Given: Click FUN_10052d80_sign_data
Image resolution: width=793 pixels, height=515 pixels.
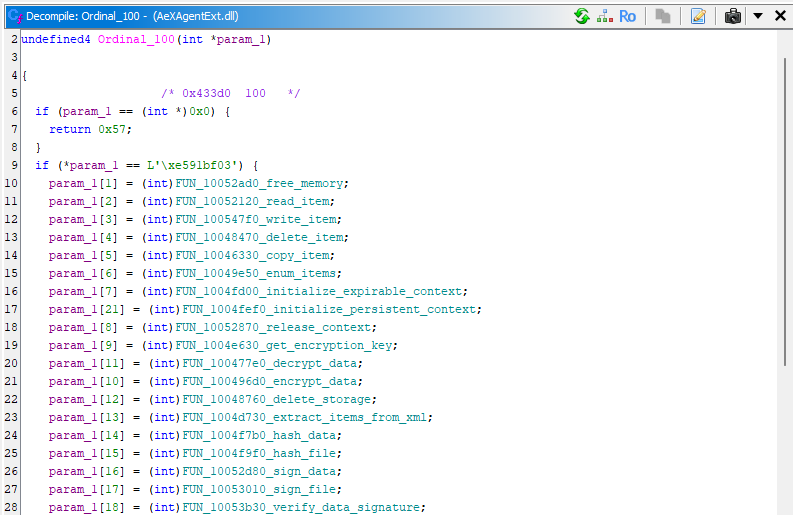Looking at the screenshot, I should pos(260,471).
